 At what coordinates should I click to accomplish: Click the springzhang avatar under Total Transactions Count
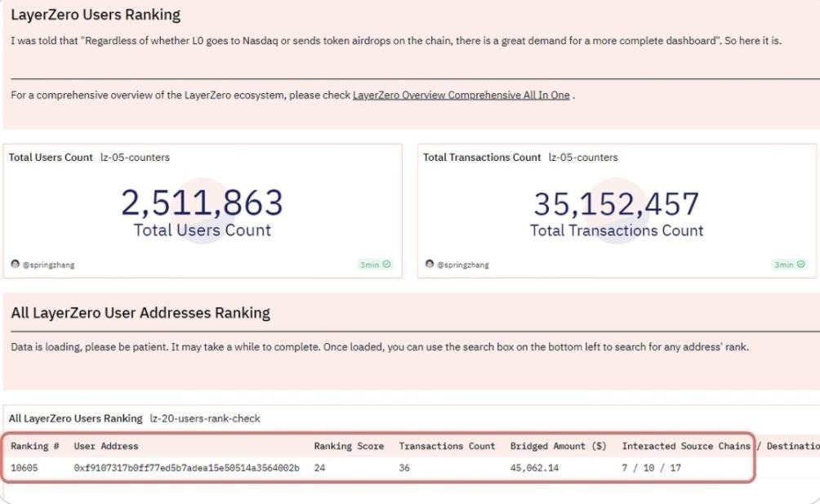(430, 265)
